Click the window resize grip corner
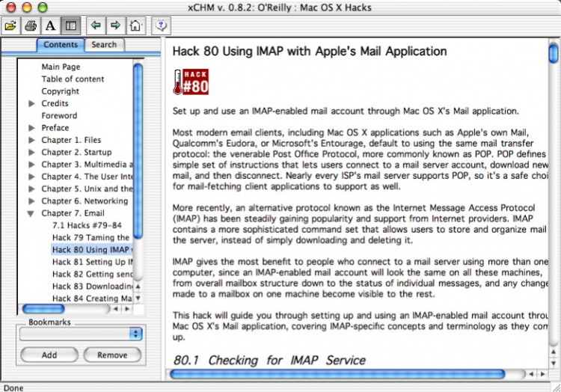Image resolution: width=561 pixels, height=392 pixels. 556,388
